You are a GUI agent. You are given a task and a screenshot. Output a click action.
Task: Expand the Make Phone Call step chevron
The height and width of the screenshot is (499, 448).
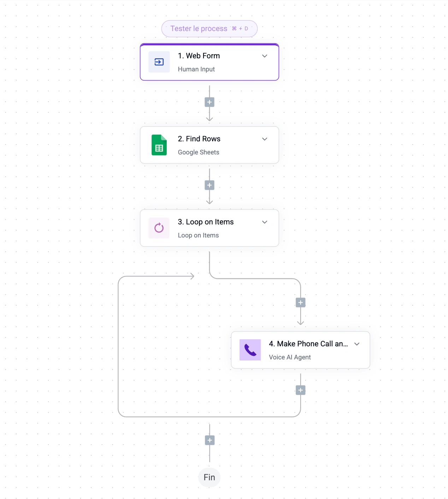point(357,344)
